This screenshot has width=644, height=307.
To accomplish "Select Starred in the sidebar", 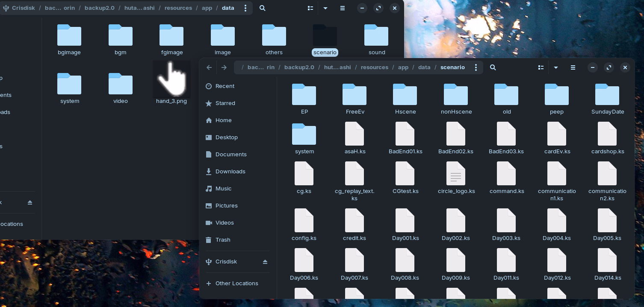I will click(225, 103).
